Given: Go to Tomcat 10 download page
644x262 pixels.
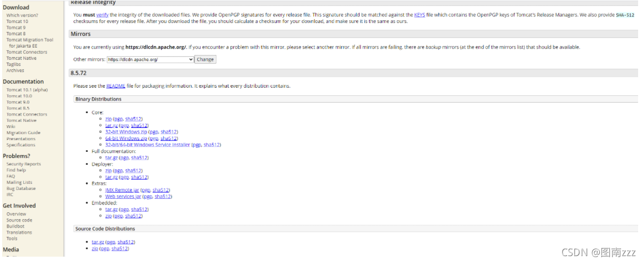Looking at the screenshot, I should [x=17, y=21].
